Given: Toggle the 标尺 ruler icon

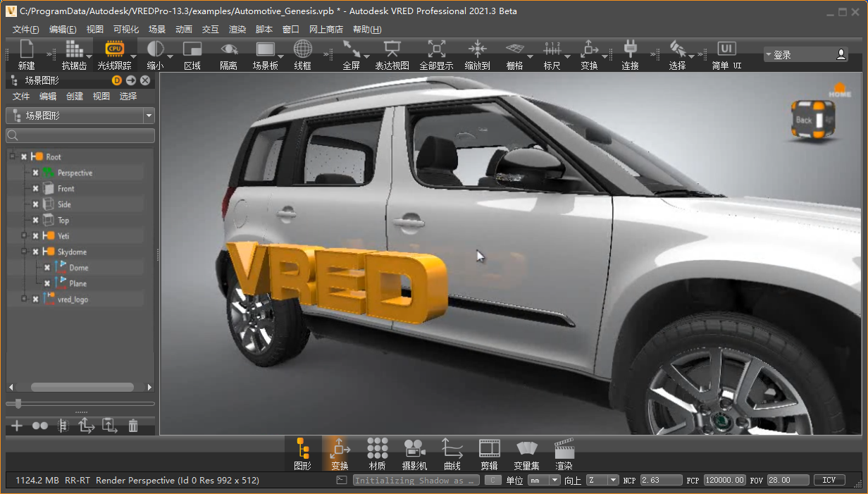Looking at the screenshot, I should click(x=552, y=49).
